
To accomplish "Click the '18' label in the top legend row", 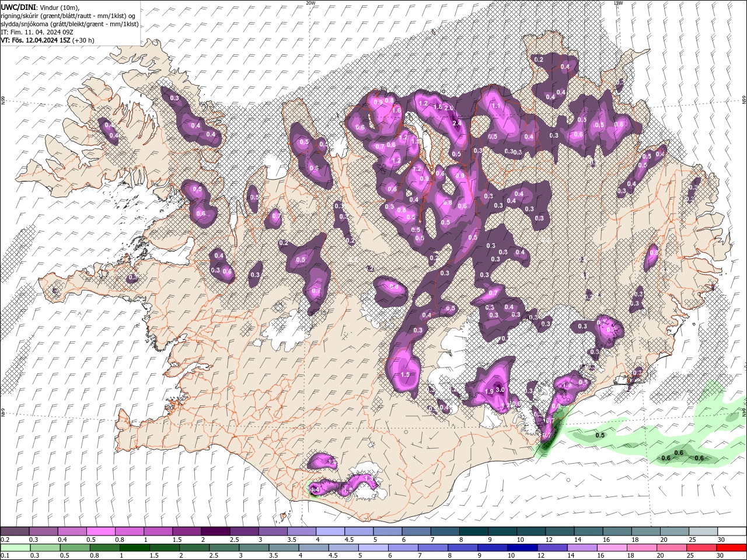I will point(634,540).
